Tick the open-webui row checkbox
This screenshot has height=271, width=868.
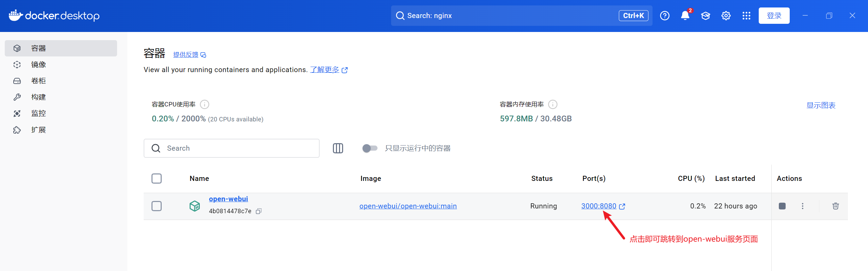[x=157, y=206]
